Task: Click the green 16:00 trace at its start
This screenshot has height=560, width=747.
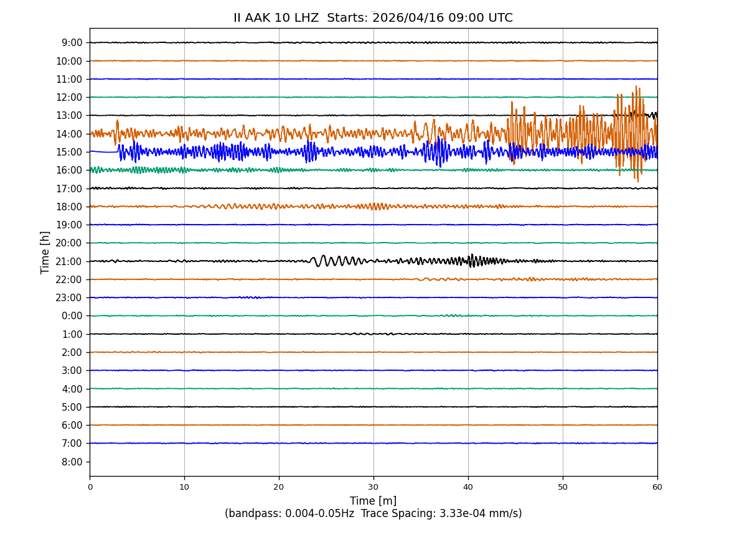Action: [93, 169]
